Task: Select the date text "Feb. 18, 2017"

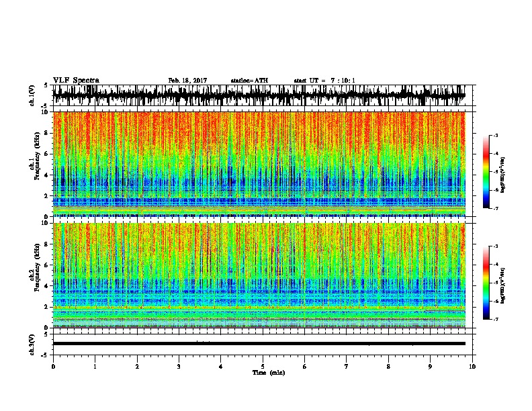Action: [187, 81]
